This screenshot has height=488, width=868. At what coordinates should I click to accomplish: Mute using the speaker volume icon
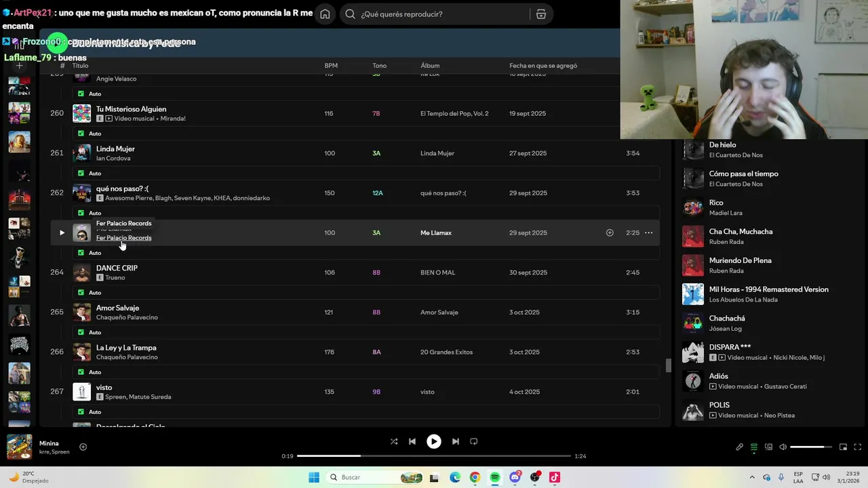[x=783, y=447]
